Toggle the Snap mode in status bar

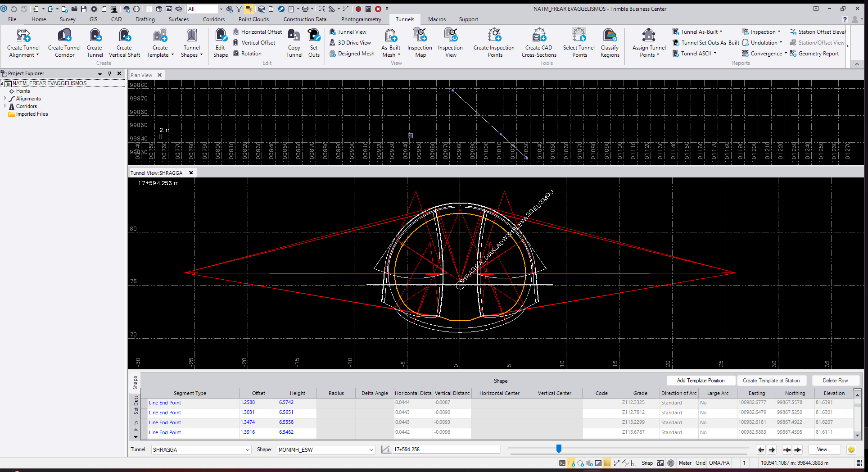(x=647, y=463)
